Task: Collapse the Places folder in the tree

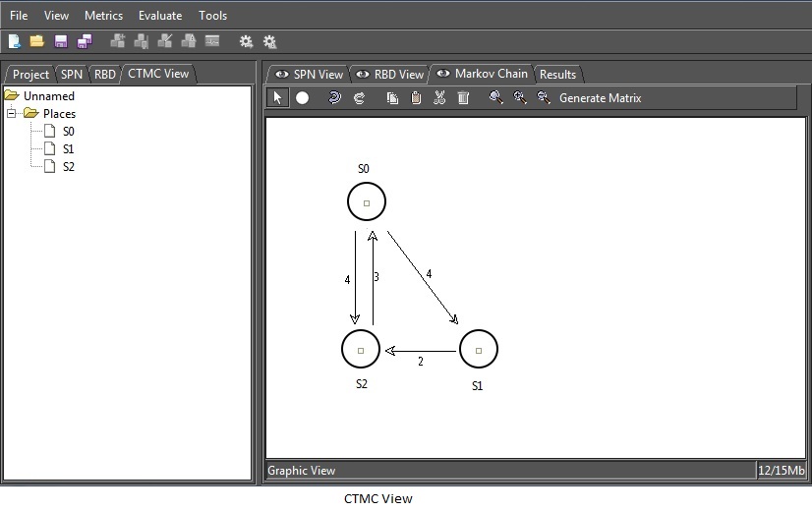Action: tap(12, 114)
